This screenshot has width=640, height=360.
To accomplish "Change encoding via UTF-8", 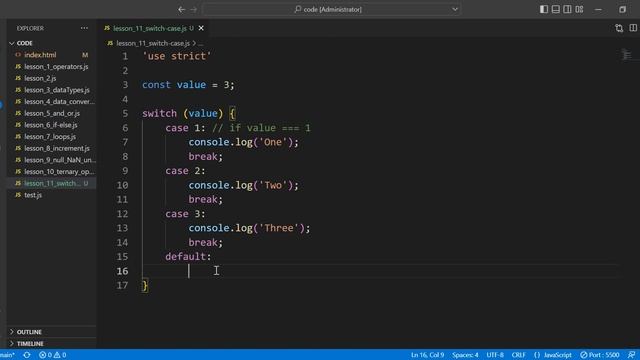I will click(x=495, y=355).
